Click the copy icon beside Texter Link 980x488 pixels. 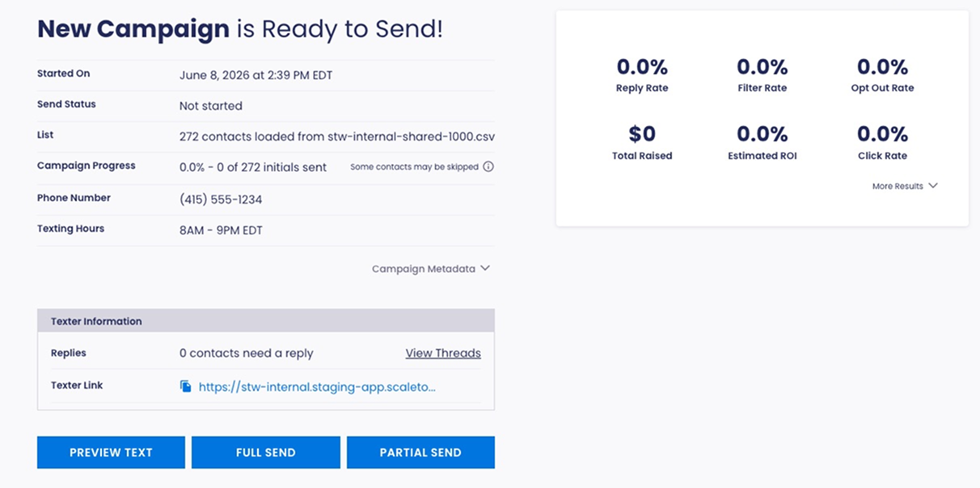pyautogui.click(x=186, y=386)
